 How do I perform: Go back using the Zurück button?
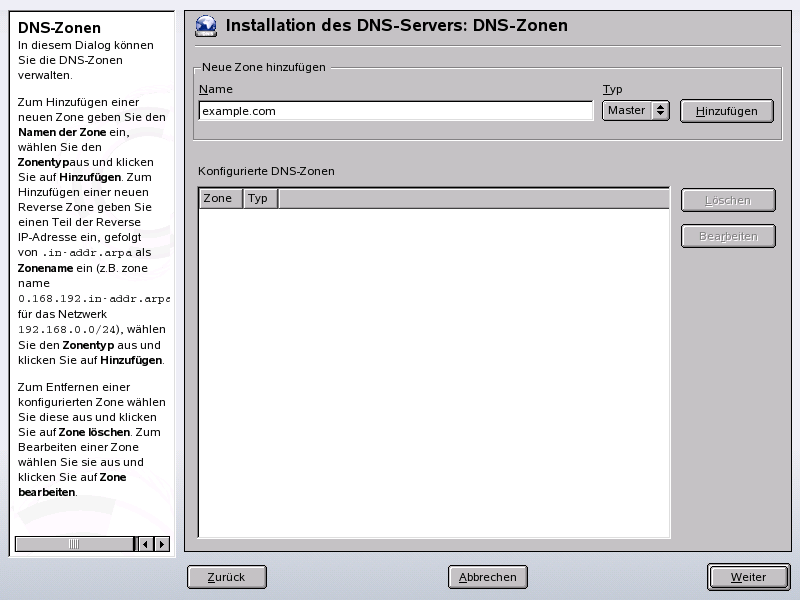click(226, 577)
